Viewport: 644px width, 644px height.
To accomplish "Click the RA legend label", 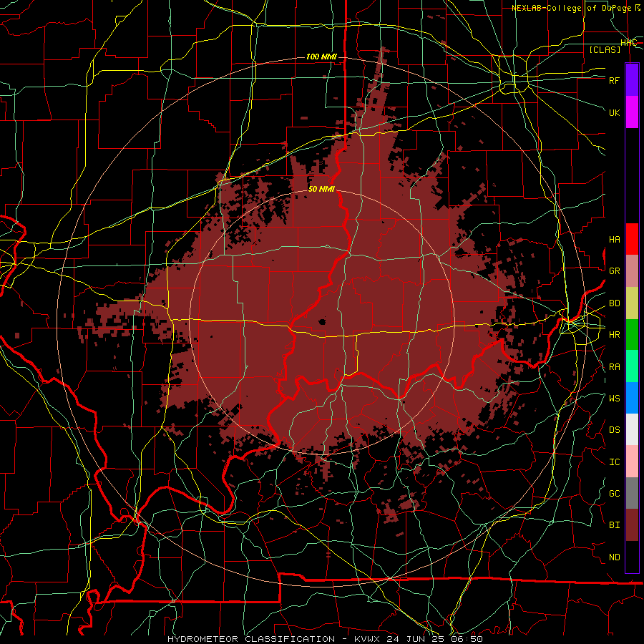I will (x=614, y=367).
